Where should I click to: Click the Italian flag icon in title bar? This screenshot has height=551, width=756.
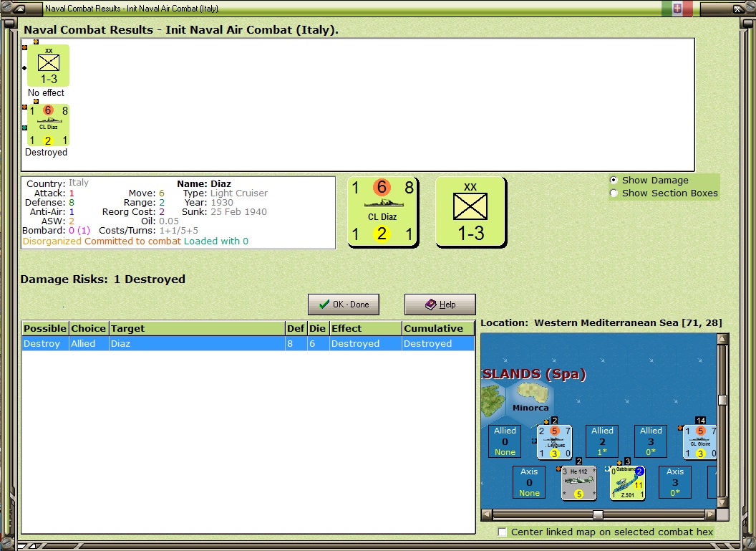click(677, 8)
